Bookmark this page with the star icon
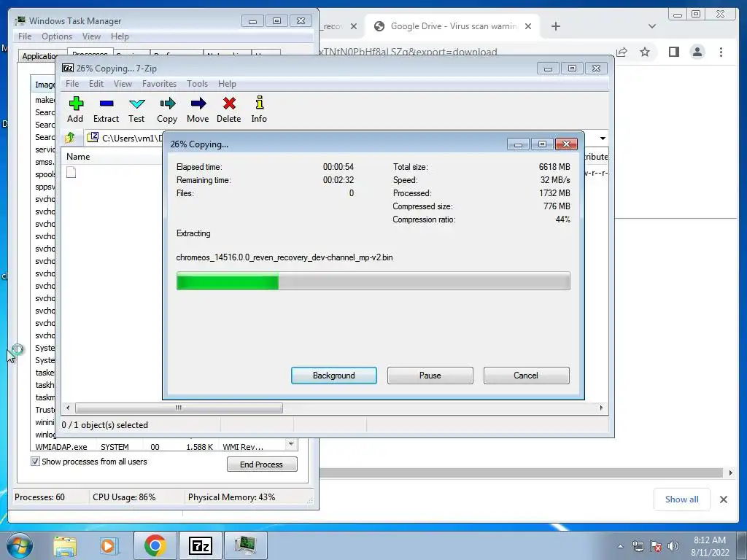 click(645, 52)
